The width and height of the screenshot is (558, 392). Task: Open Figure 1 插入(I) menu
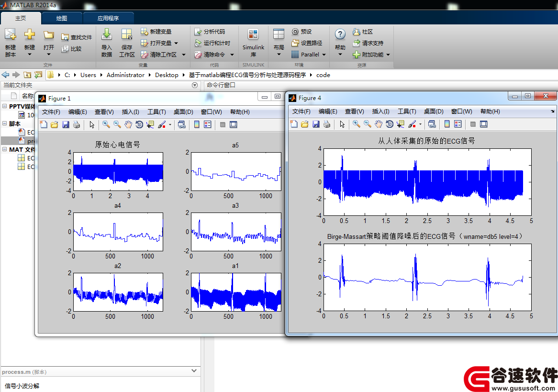point(130,112)
